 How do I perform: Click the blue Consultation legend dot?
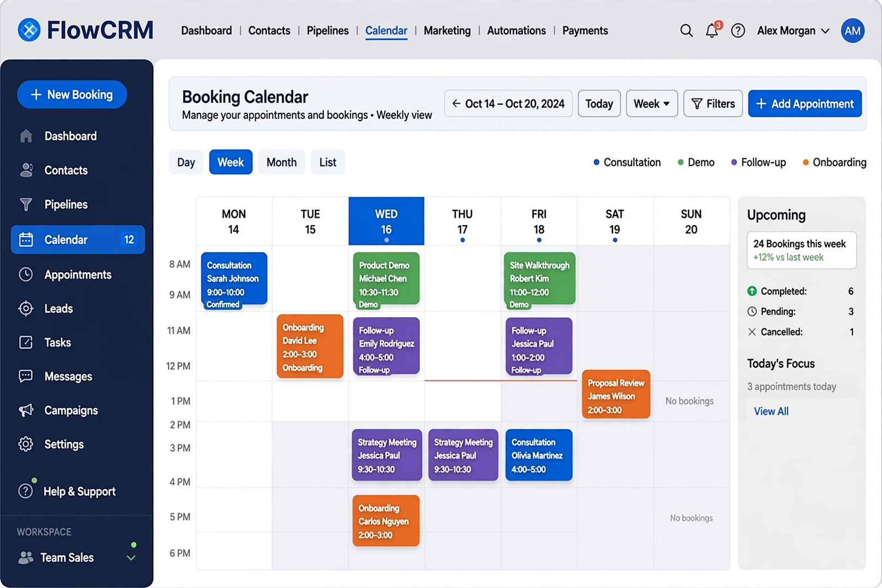pos(596,163)
